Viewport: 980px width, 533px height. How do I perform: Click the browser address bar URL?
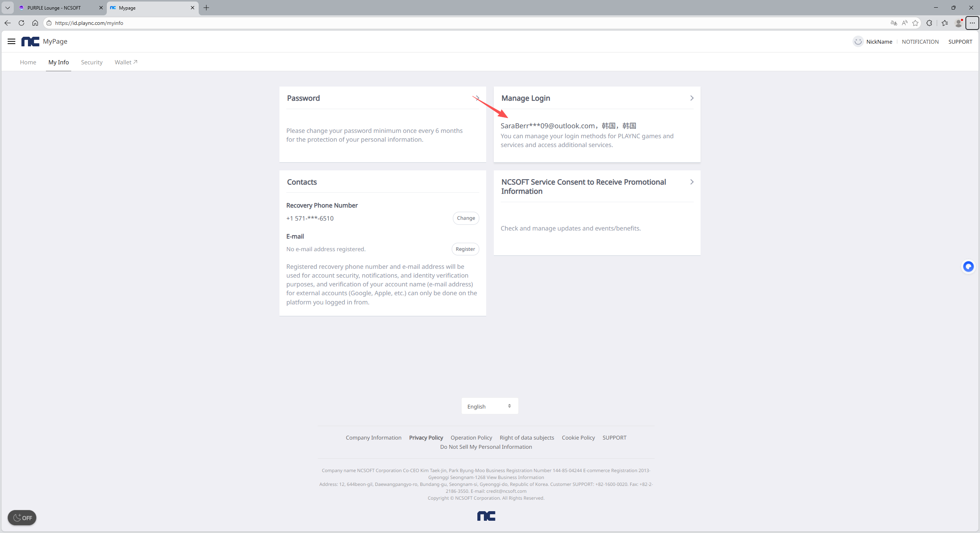(268, 23)
